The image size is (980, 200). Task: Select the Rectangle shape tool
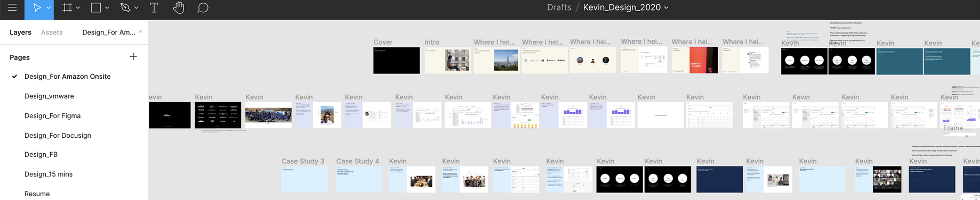[x=96, y=8]
